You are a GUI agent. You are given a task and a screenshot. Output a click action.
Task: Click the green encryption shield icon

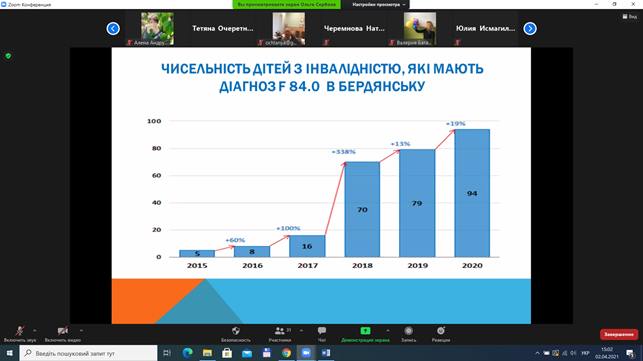coord(8,56)
